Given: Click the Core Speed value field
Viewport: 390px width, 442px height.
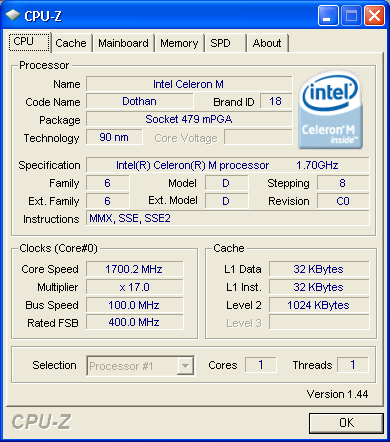Looking at the screenshot, I should (x=135, y=269).
